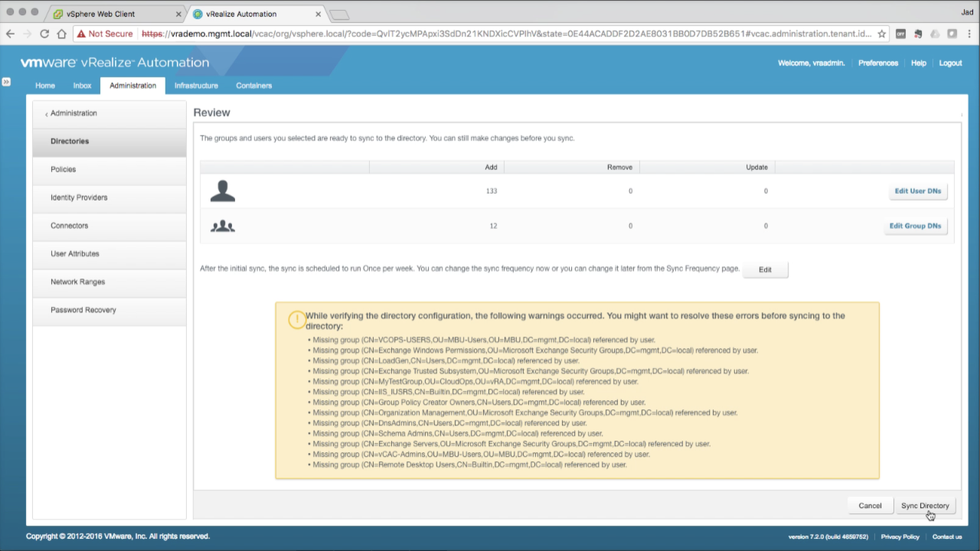980x551 pixels.
Task: Bookmark this page with the star icon
Action: [x=881, y=34]
